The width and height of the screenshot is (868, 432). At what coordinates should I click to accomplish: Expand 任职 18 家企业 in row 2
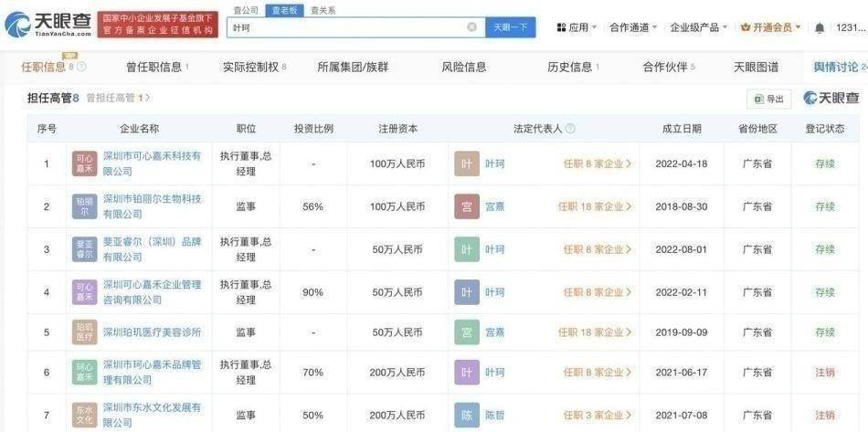point(595,206)
